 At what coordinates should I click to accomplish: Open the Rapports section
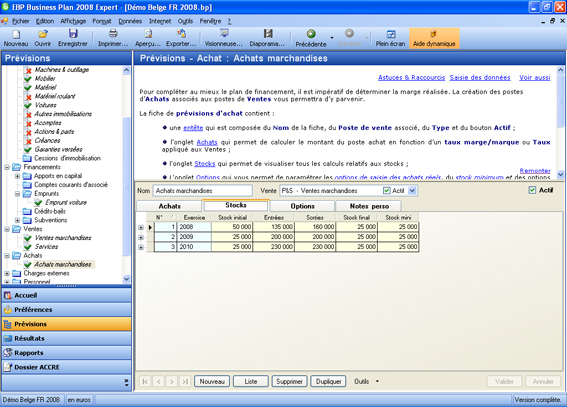click(x=67, y=353)
